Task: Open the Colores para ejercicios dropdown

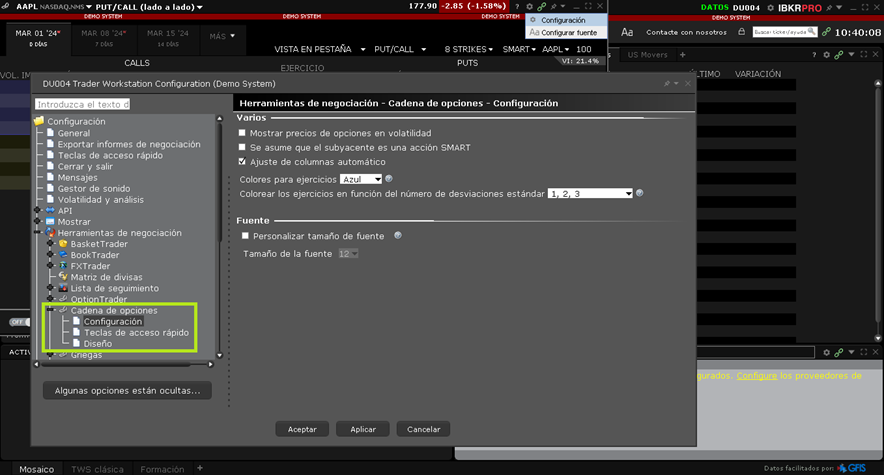Action: [361, 179]
